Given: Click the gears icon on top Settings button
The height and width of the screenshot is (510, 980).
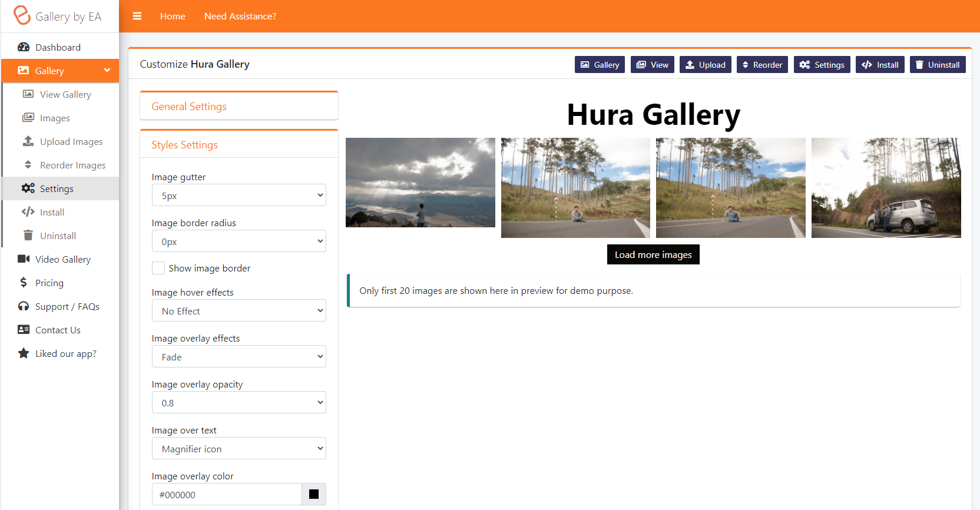Looking at the screenshot, I should pyautogui.click(x=804, y=65).
